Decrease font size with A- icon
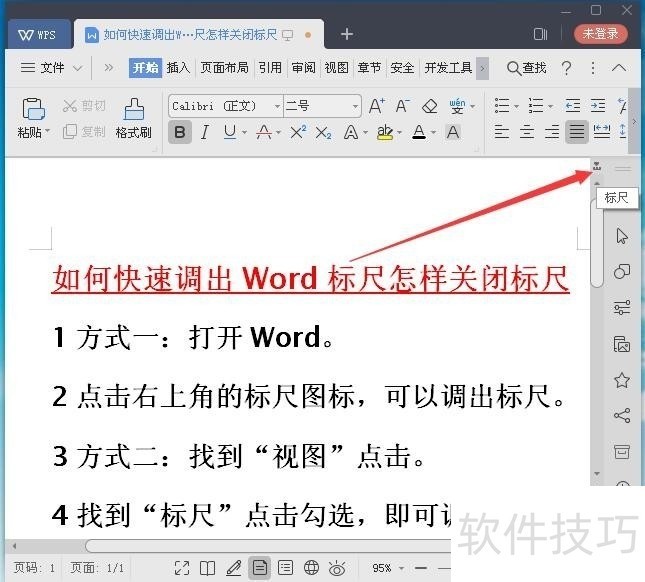Viewport: 645px width, 582px height. click(x=402, y=106)
